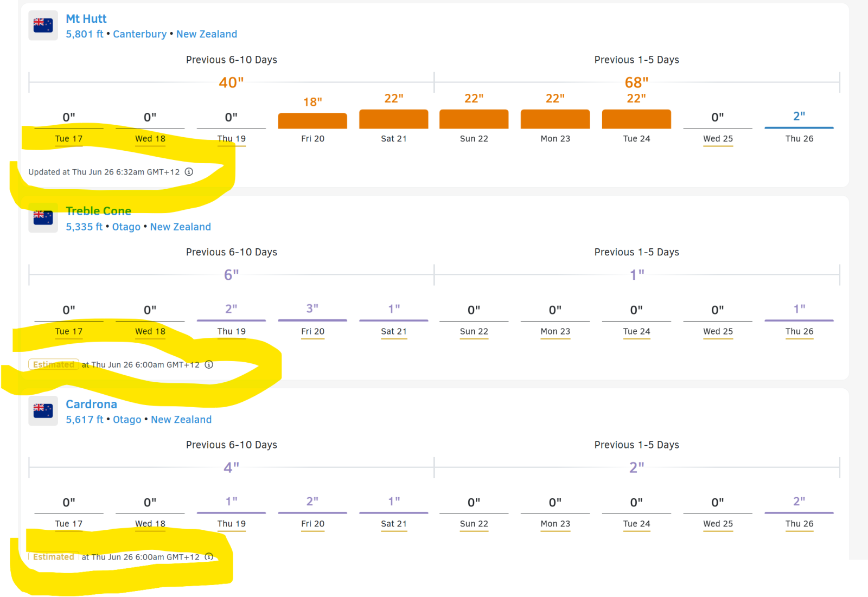Image resolution: width=868 pixels, height=597 pixels.
Task: Click the Treble Cone flag icon
Action: click(x=43, y=218)
